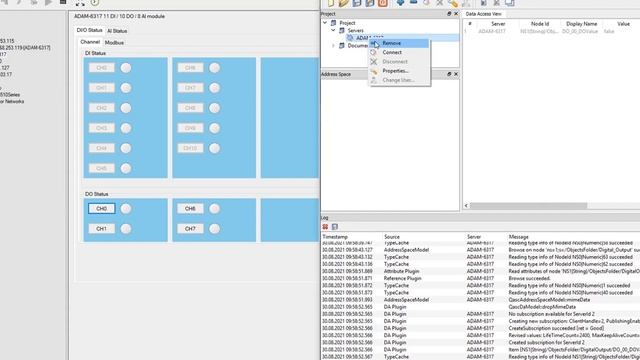Click the red clear-log icon
Image resolution: width=640 pixels, height=360 pixels.
[x=325, y=227]
